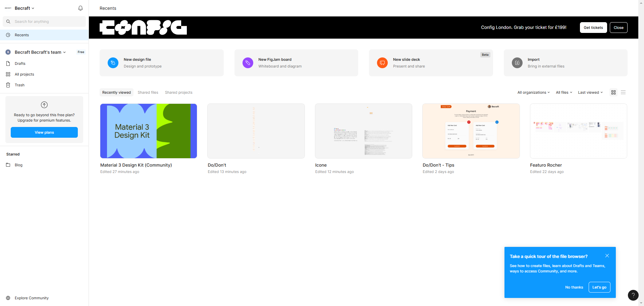Click the Becraft logo icon at top left
Screen dimensions: 644x306
pos(8,8)
